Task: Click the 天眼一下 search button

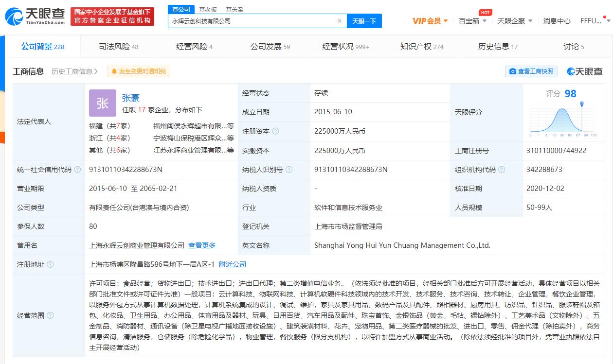Action: click(x=364, y=21)
